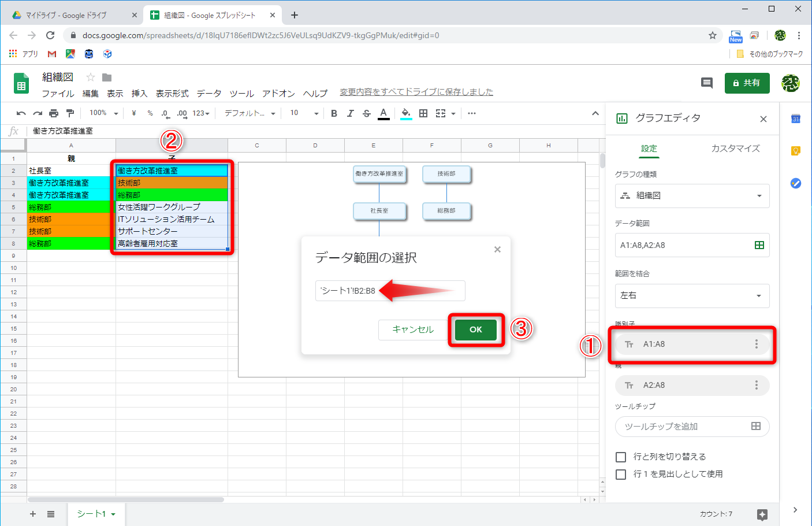The width and height of the screenshot is (812, 526).
Task: Click the ツールチップを追加 field
Action: [x=692, y=427]
